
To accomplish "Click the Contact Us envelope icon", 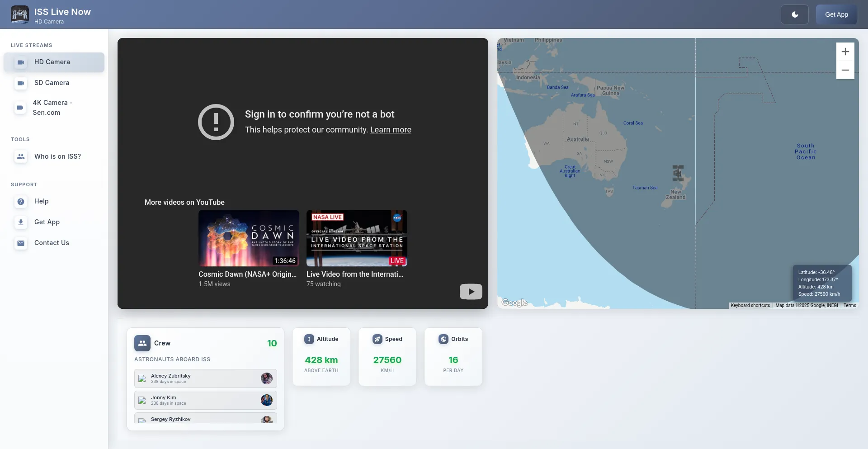I will 21,243.
